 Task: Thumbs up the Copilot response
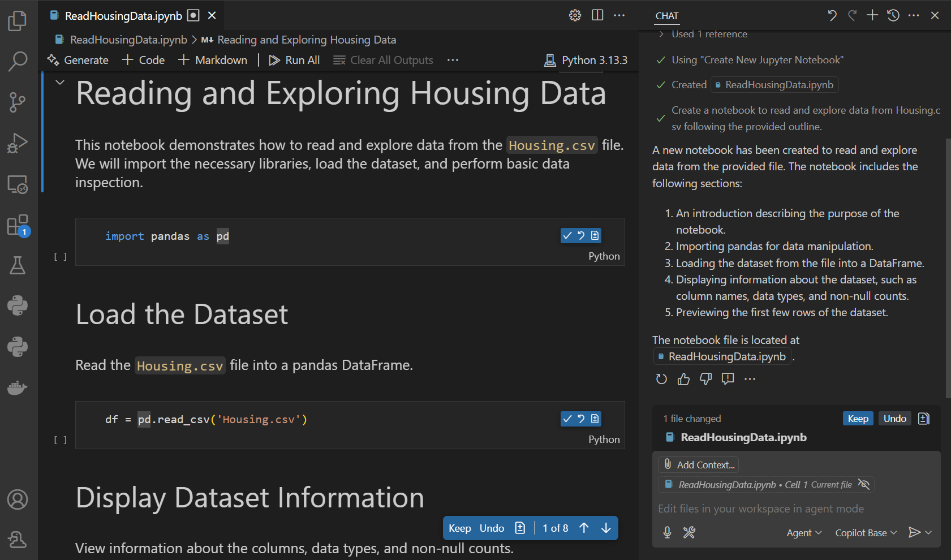683,379
